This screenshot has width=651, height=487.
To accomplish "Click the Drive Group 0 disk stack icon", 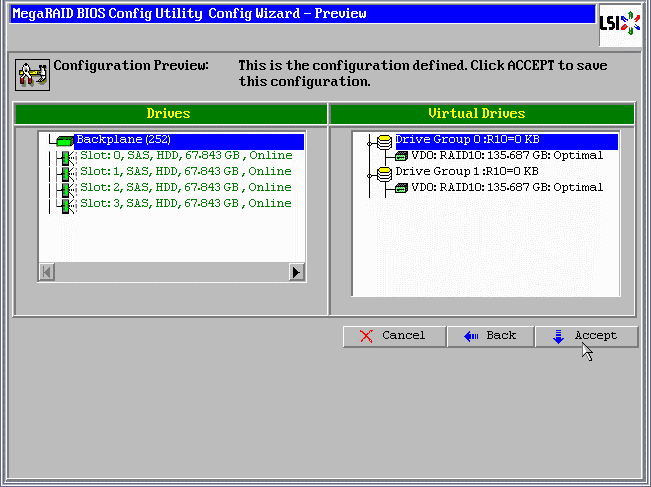I will tap(384, 142).
